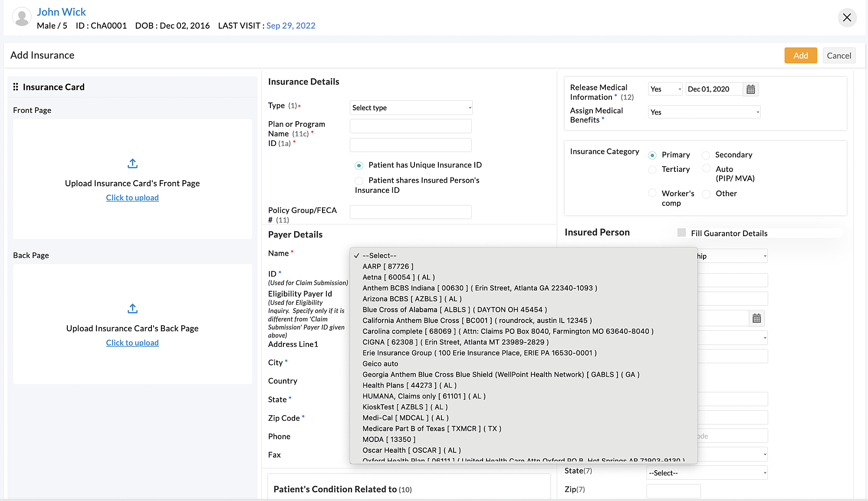Choose Patient shares Insured Person's Insurance ID
This screenshot has width=868, height=501.
tap(359, 181)
